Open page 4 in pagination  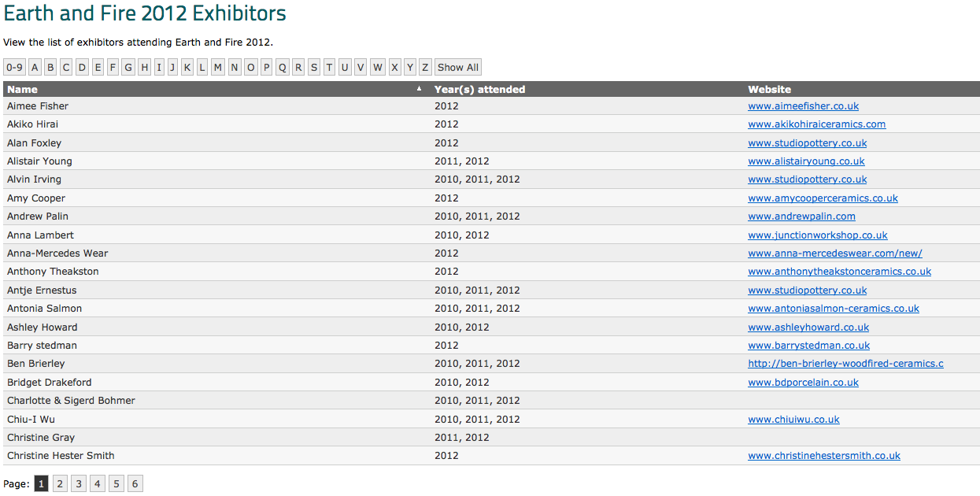point(98,483)
